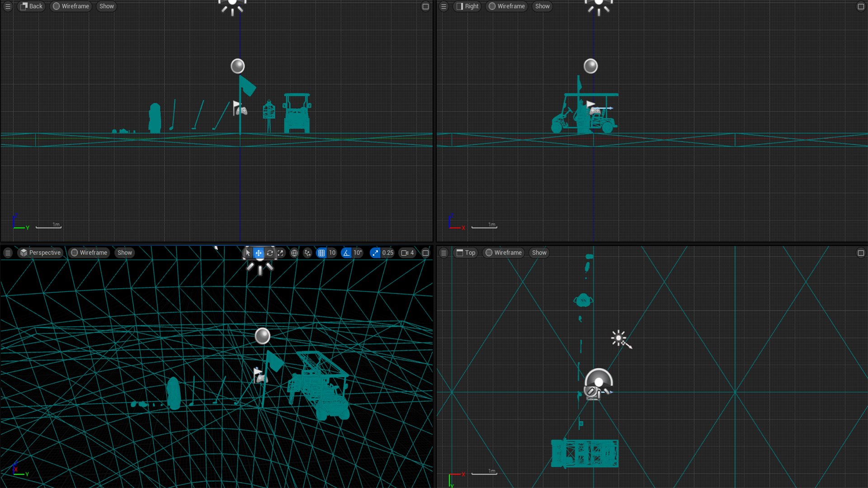This screenshot has width=868, height=488.
Task: Select the rotate transform tool
Action: [x=270, y=253]
